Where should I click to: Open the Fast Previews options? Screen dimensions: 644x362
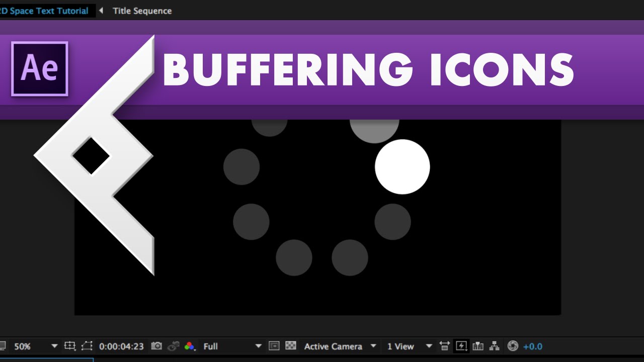coord(461,346)
